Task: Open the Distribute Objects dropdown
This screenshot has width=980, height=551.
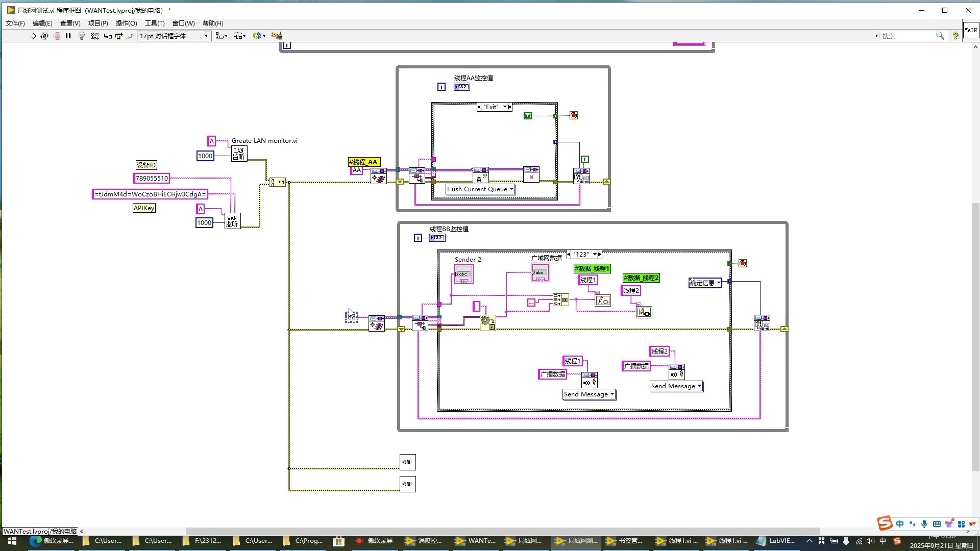Action: [x=239, y=36]
